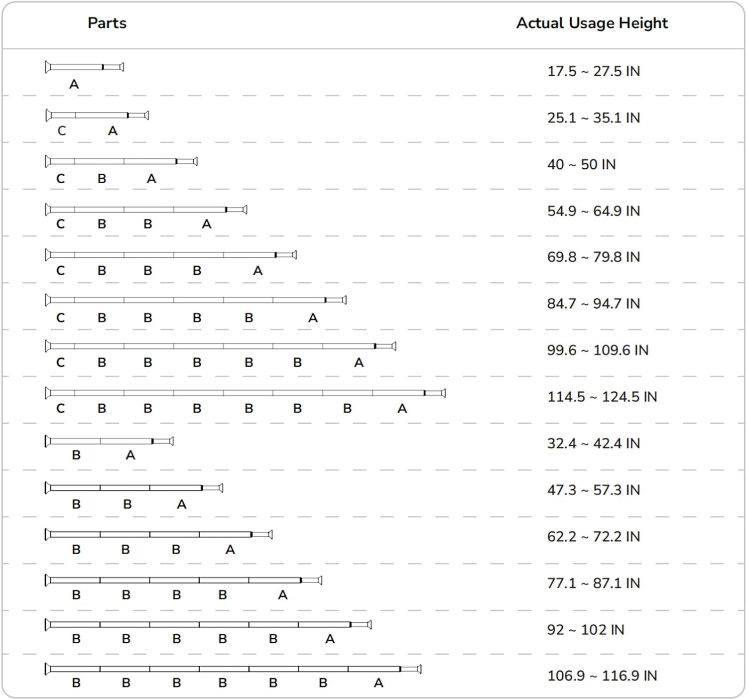Click the Parts column header
747x700 pixels.
(107, 23)
